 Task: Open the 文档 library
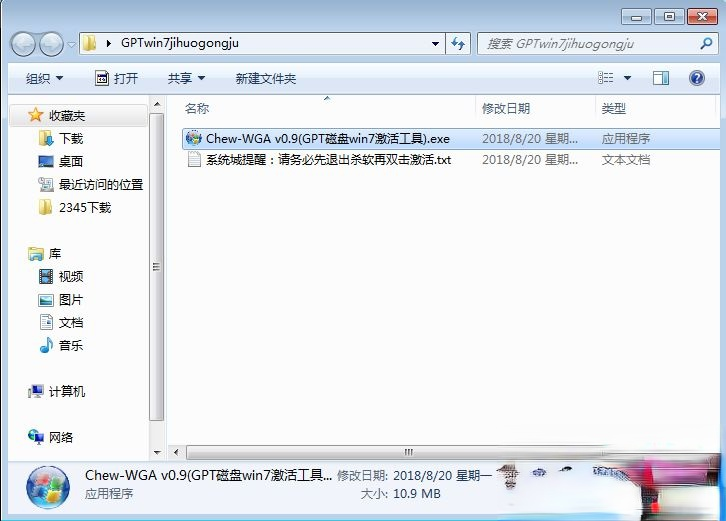click(71, 322)
